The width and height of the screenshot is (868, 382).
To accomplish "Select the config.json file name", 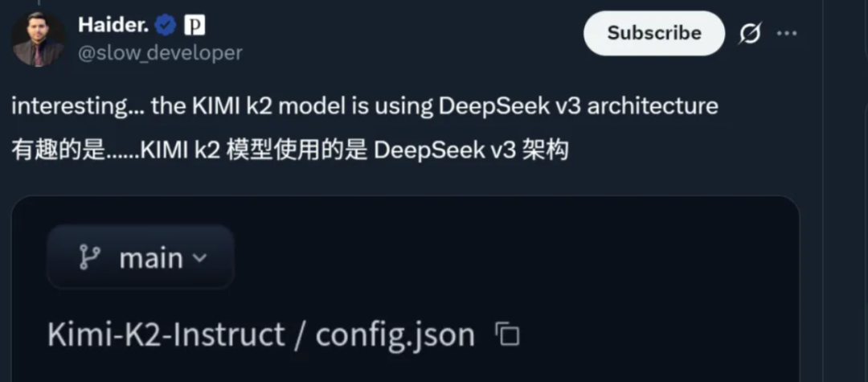I will [395, 335].
